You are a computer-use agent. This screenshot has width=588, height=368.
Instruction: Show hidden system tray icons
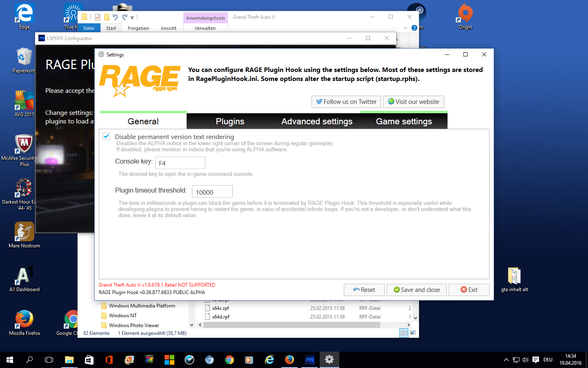(506, 360)
